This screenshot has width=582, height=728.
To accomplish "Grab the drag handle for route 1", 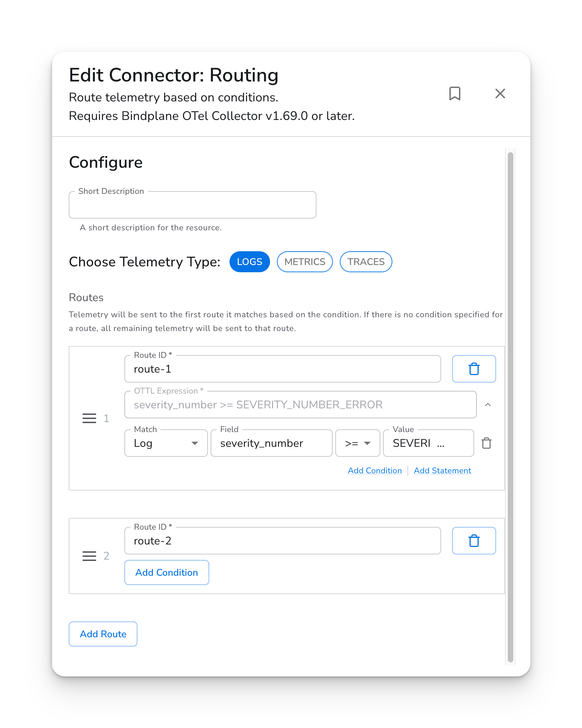I will 89,418.
